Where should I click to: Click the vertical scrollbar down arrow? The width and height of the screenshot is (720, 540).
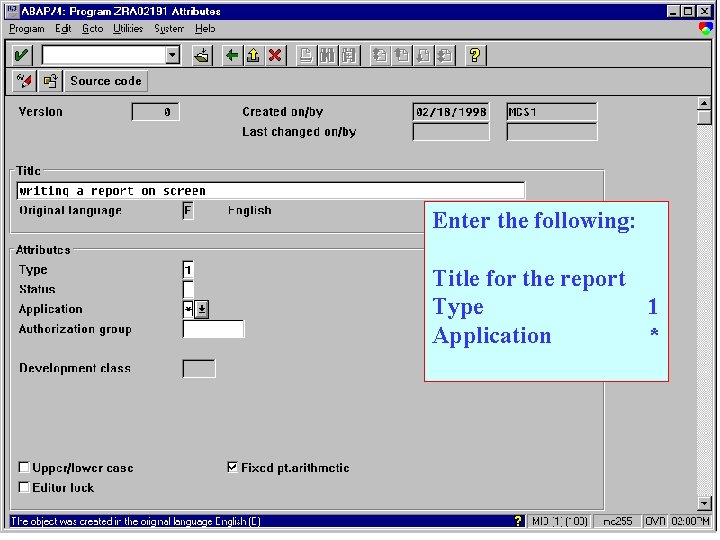704,503
